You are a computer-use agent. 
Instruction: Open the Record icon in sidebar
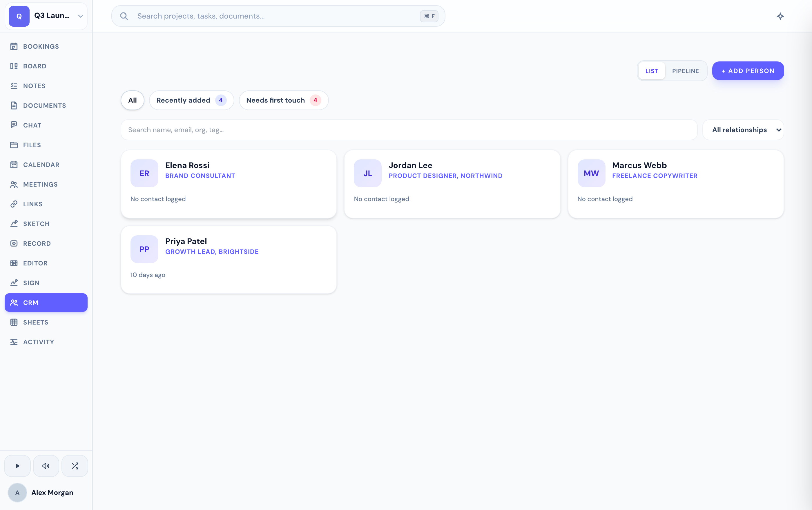click(14, 243)
